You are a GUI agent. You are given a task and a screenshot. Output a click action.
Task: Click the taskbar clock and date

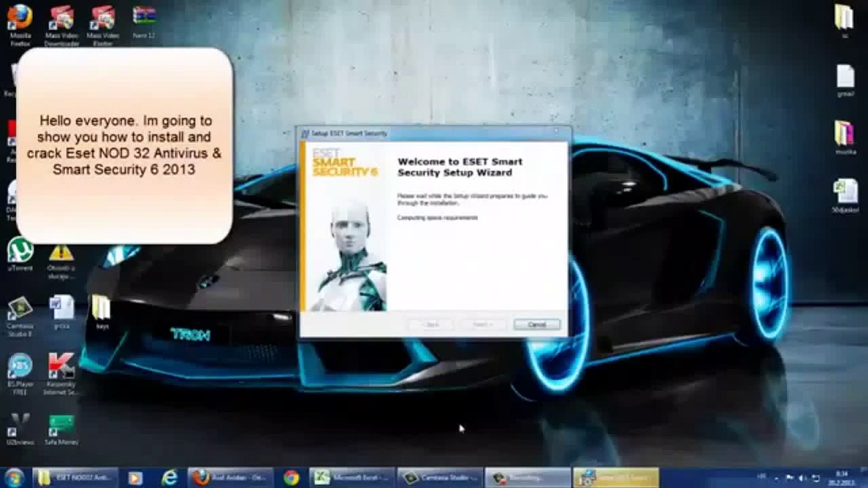(841, 478)
